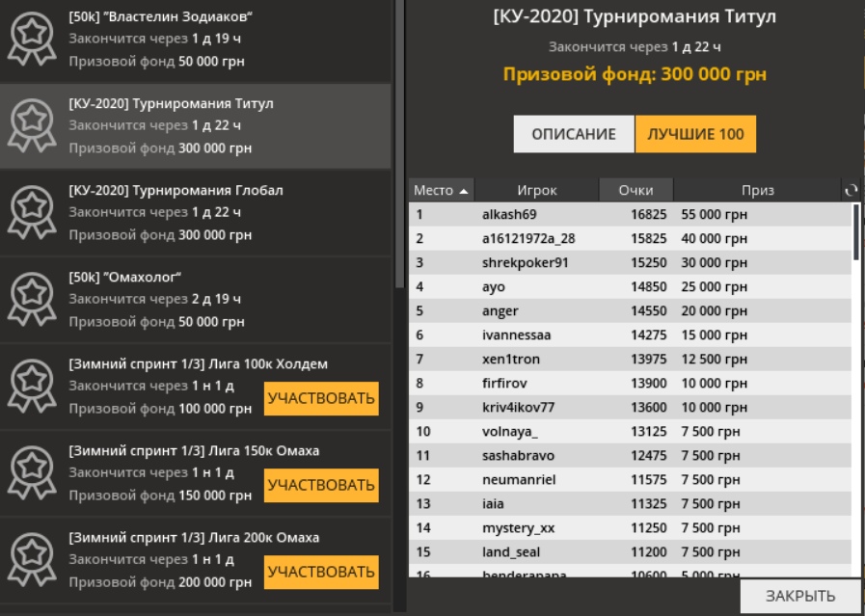
Task: Open the ЛУЧШИЕ 100 tab
Action: tap(695, 135)
